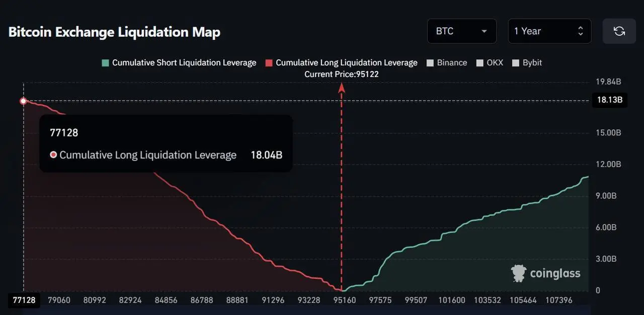
Task: Toggle Cumulative Long Liquidation Leverage legend
Action: [342, 63]
